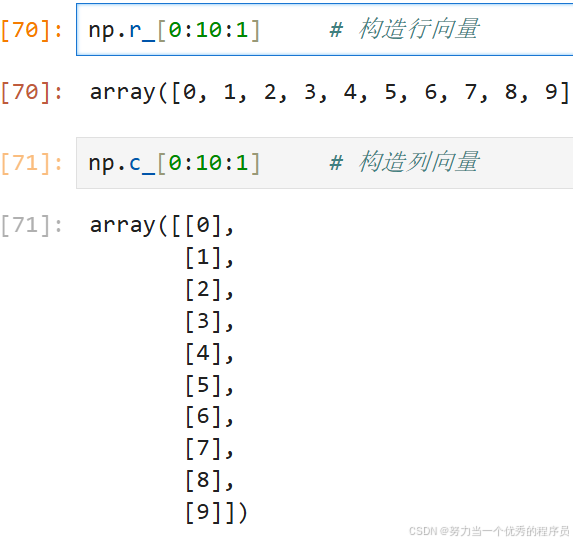Click the output row [5],
This screenshot has width=573, height=542.
209,385
